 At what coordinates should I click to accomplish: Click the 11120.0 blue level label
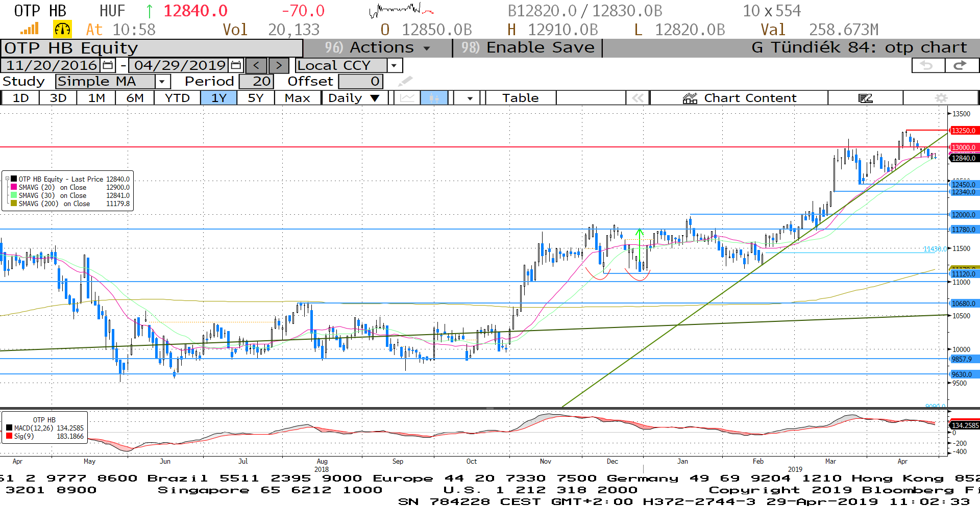964,274
